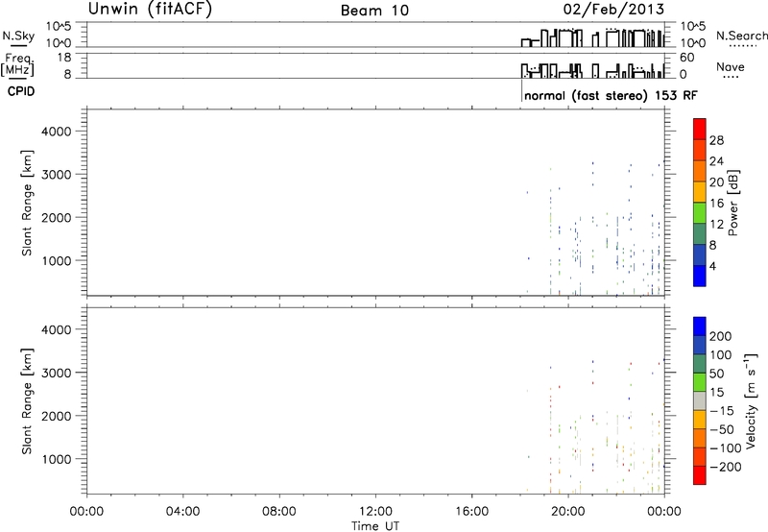Click the '50' tick on the velocity colorbar
This screenshot has height=532, width=768.
click(716, 374)
